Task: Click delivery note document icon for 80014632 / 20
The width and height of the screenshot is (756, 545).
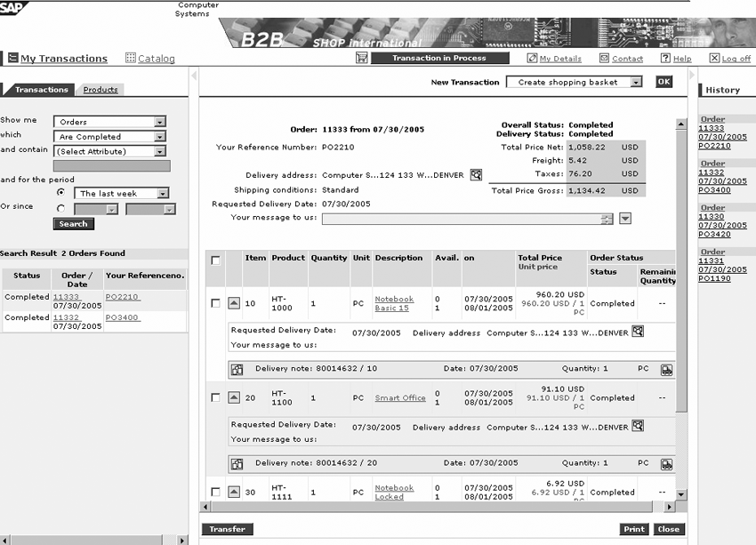Action: point(237,463)
